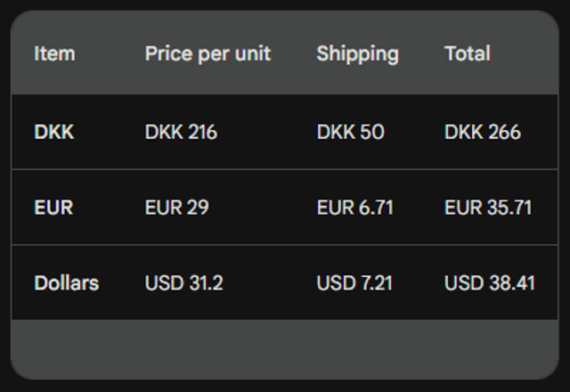570x392 pixels.
Task: Click the Shipping column header
Action: [x=357, y=53]
